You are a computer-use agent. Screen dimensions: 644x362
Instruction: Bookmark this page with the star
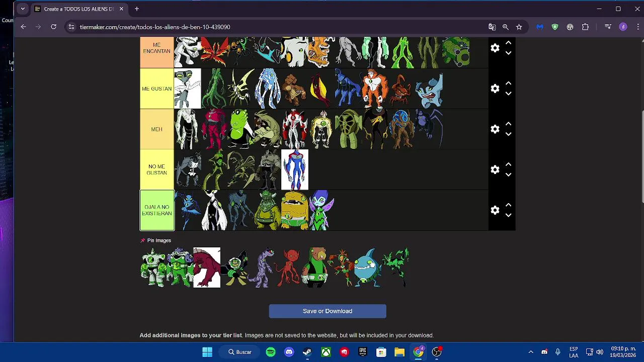[x=519, y=27]
